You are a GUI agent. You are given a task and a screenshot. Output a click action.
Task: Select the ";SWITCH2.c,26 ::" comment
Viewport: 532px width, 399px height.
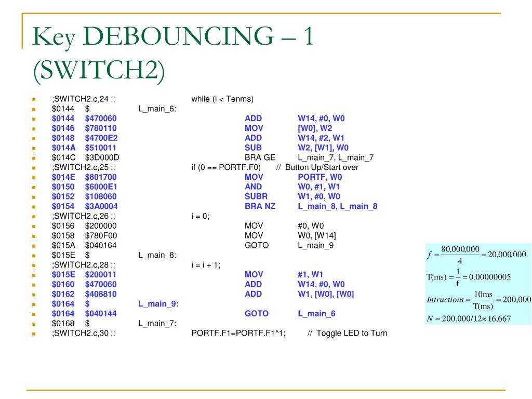83,216
